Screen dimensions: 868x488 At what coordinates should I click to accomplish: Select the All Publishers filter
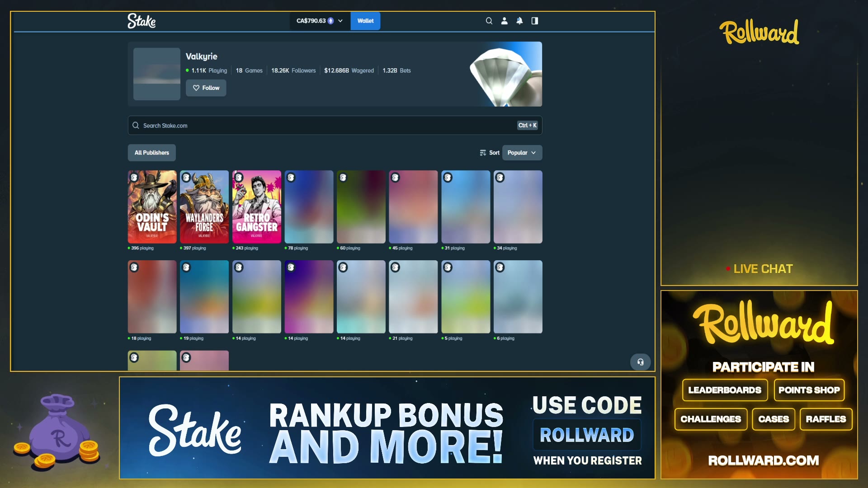pyautogui.click(x=152, y=153)
